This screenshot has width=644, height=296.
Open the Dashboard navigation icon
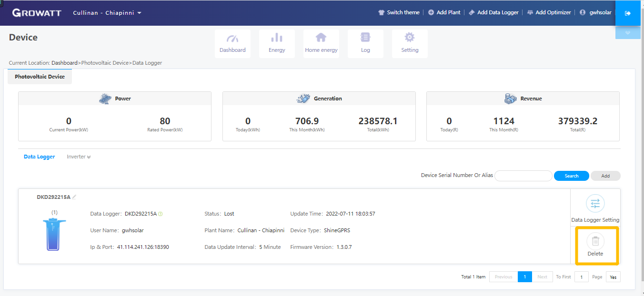pyautogui.click(x=232, y=40)
